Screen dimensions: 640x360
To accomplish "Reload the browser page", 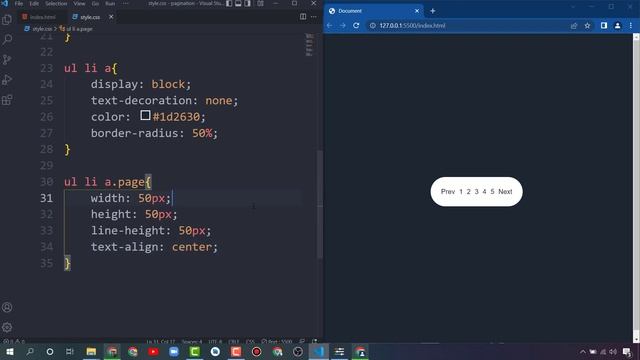I will (356, 25).
